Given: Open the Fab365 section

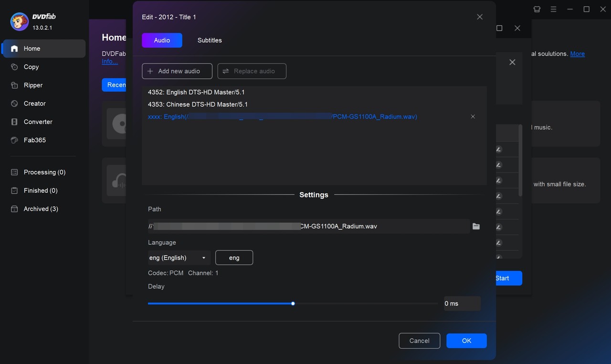Looking at the screenshot, I should (x=32, y=140).
